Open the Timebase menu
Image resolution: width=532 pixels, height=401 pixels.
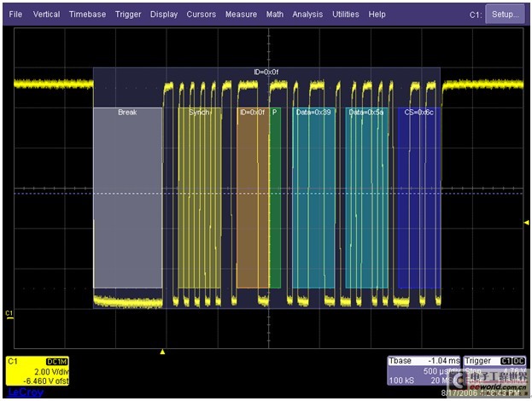coord(88,15)
